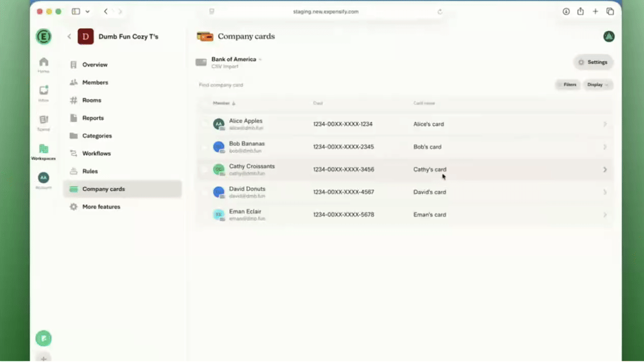Image resolution: width=644 pixels, height=362 pixels.
Task: Click the "Alice's card" card name
Action: [429, 124]
